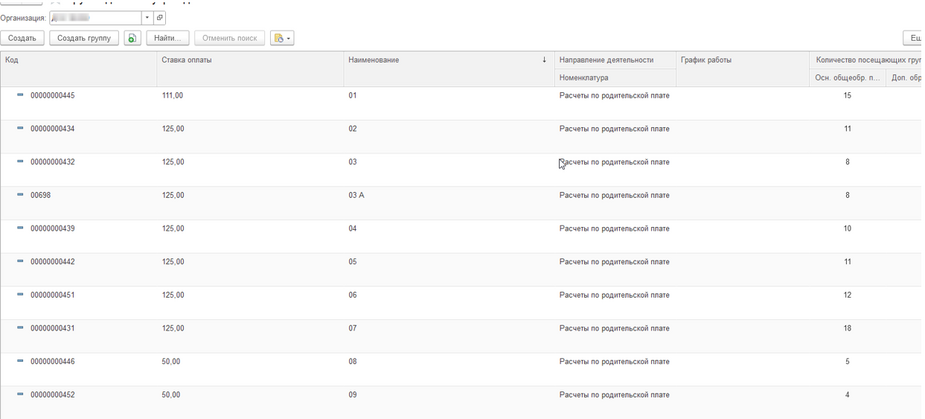Open the Ещё menu at the right

pos(912,38)
